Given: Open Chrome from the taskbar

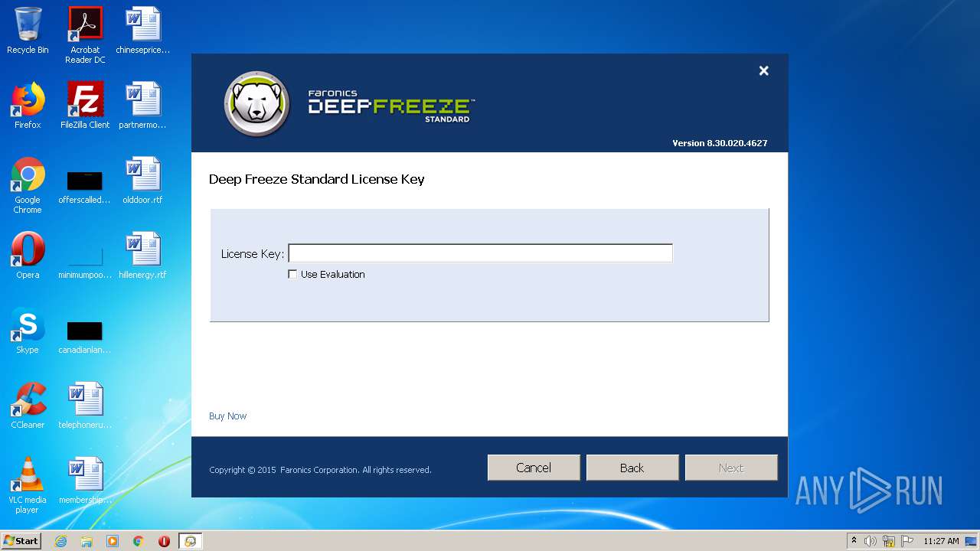Looking at the screenshot, I should [x=139, y=541].
